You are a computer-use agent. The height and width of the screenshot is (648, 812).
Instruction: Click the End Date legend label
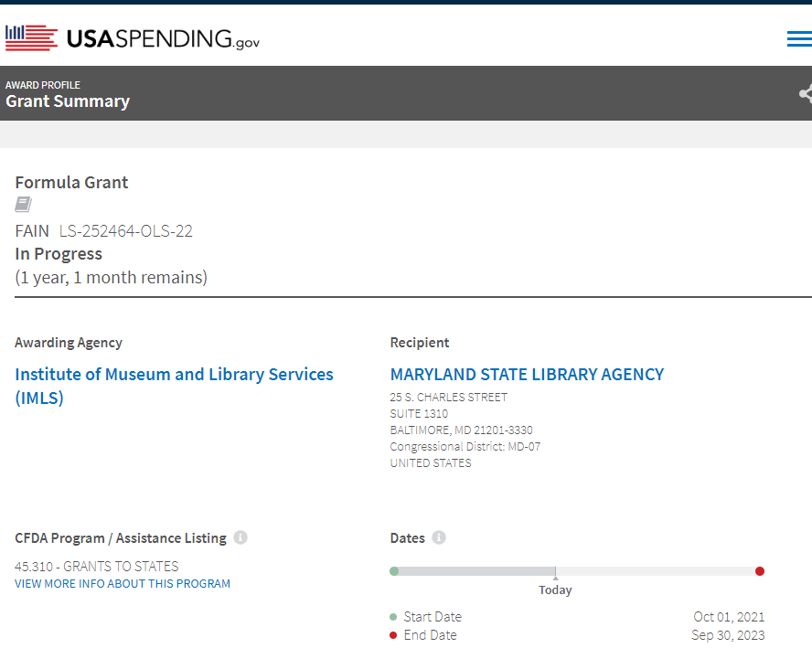pyautogui.click(x=430, y=635)
